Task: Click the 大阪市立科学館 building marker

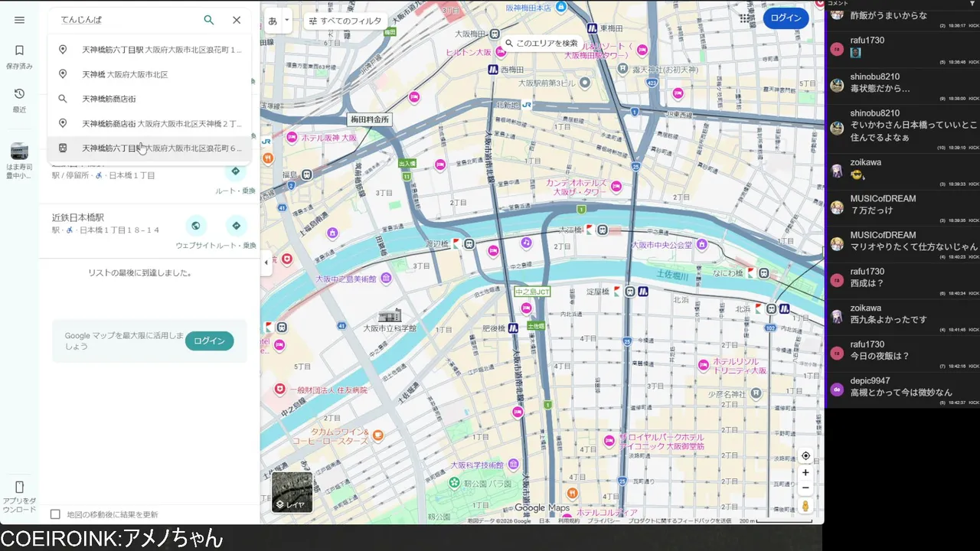Action: tap(390, 315)
